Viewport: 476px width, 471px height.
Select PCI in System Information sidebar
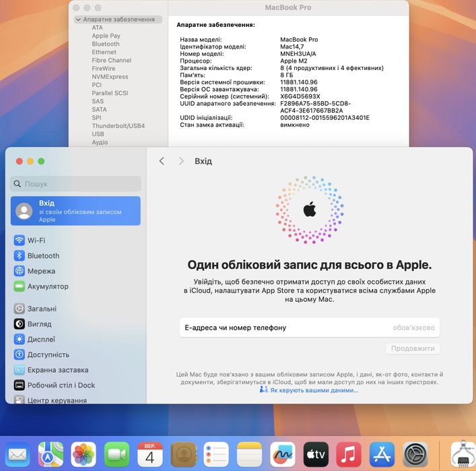[x=96, y=85]
